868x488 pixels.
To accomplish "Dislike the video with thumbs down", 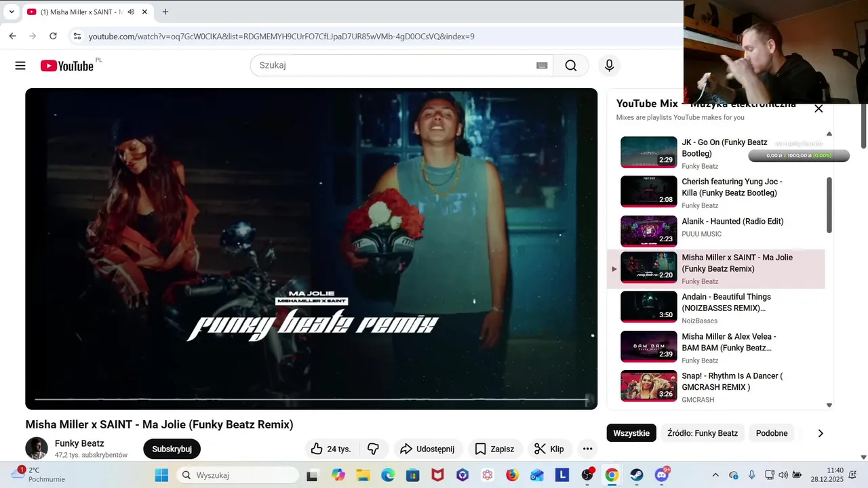I will [x=373, y=449].
